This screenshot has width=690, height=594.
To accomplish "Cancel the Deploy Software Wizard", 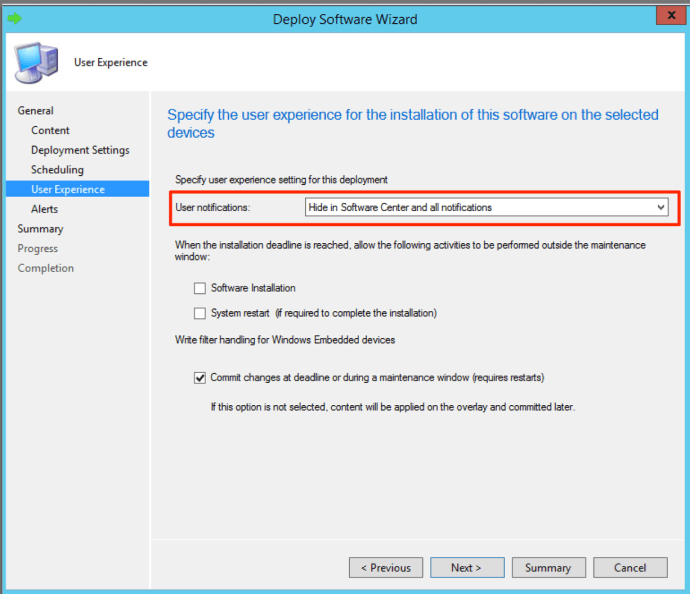I will click(x=630, y=568).
